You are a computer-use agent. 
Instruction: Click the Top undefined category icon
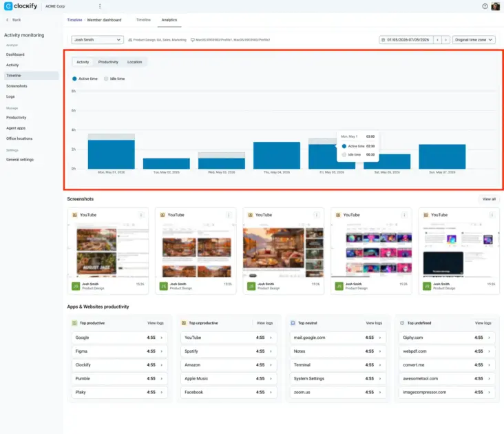tap(402, 323)
